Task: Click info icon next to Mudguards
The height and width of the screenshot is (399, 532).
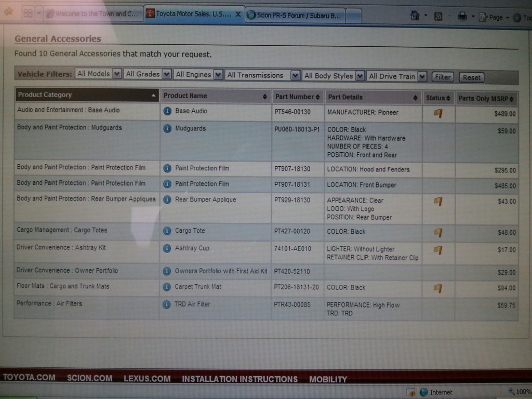Action: (x=167, y=129)
